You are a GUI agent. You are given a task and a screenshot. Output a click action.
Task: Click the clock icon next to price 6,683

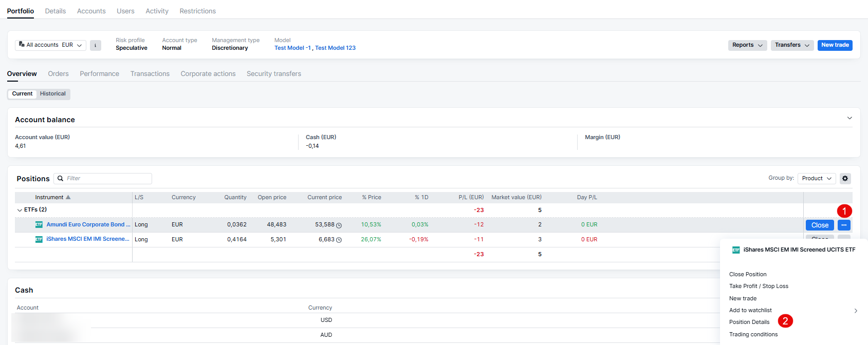339,240
